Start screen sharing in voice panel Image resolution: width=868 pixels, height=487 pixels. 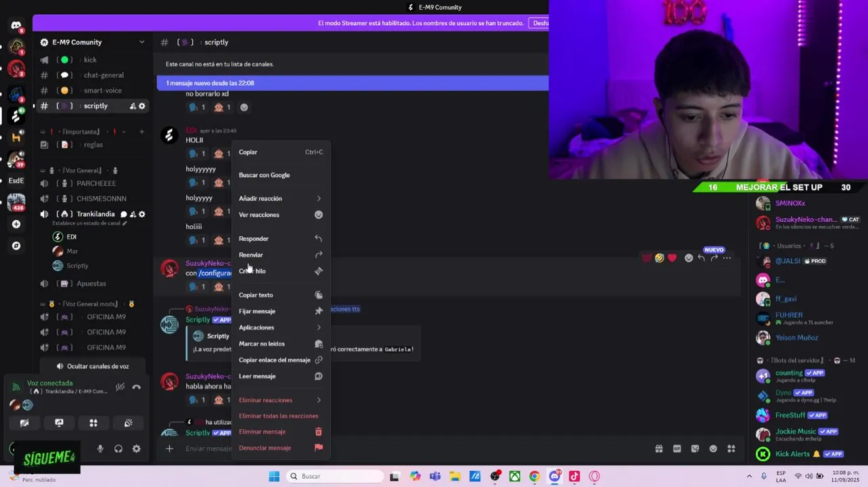point(59,423)
